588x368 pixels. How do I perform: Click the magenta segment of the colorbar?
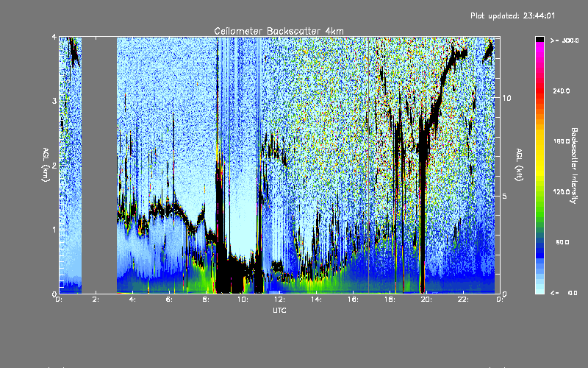pos(539,48)
